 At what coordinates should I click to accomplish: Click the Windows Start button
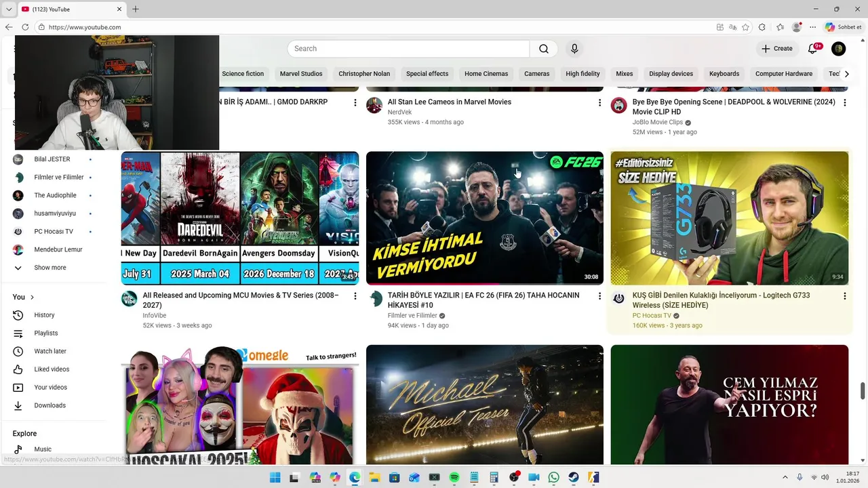coord(275,478)
